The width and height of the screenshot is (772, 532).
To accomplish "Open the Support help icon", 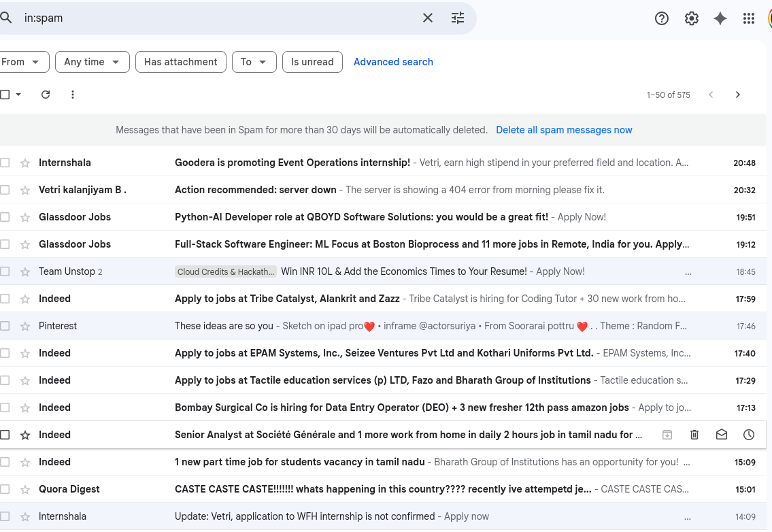I will click(662, 18).
